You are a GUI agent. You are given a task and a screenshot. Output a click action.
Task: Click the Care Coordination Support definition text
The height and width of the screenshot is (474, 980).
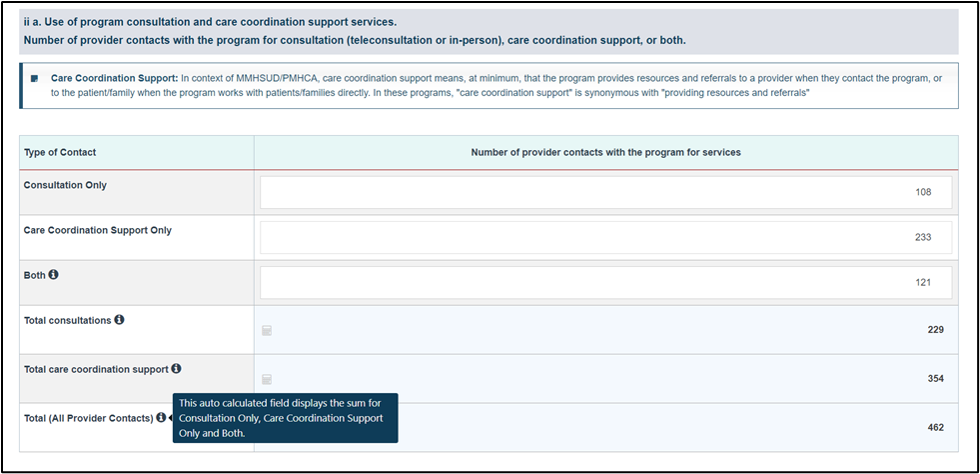tap(496, 85)
